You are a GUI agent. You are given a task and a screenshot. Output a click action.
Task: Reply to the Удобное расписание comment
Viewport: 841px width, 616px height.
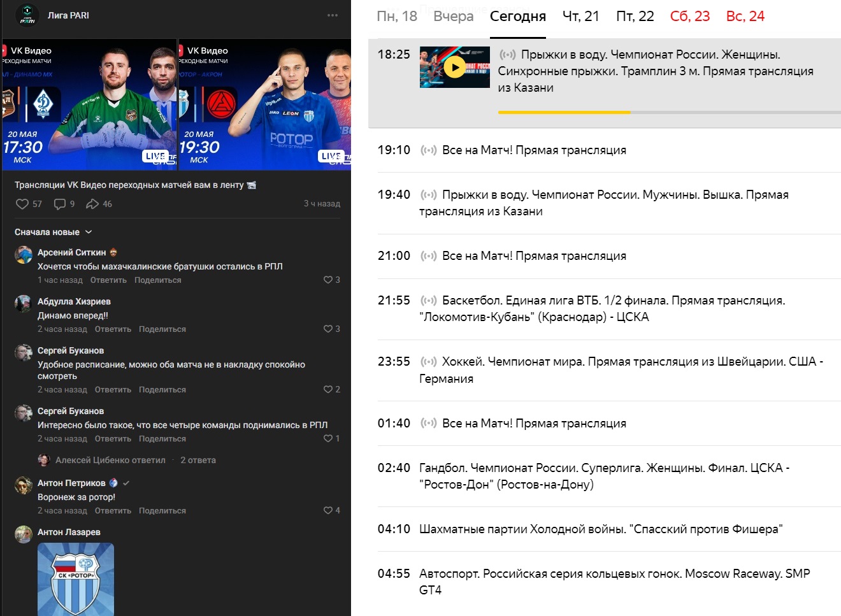(113, 390)
